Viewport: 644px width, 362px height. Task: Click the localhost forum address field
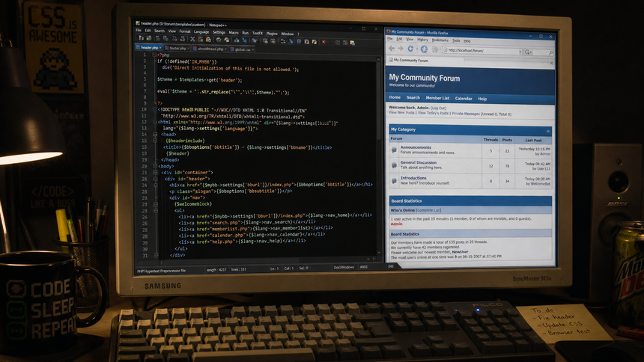click(482, 51)
